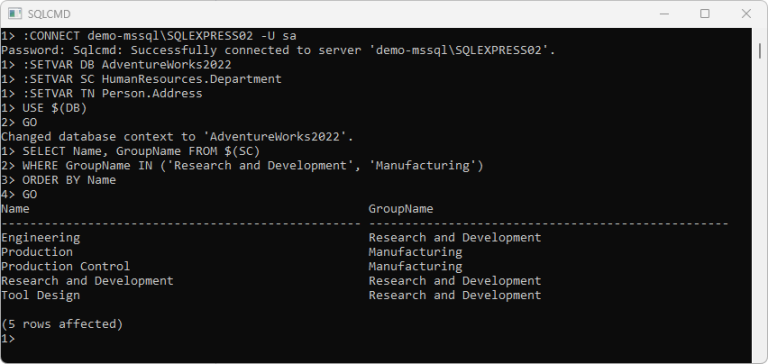Click the WHERE GroupName IN clause line

[x=242, y=166]
